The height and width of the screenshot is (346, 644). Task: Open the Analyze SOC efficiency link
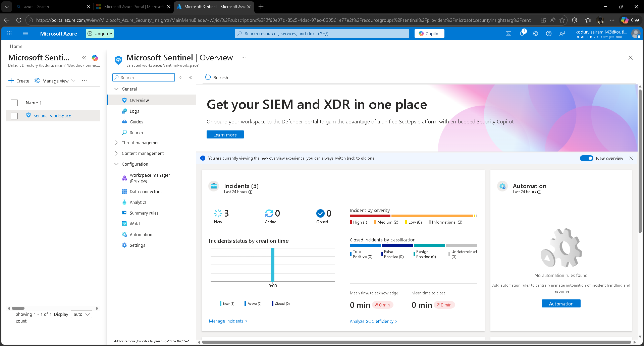pyautogui.click(x=373, y=322)
